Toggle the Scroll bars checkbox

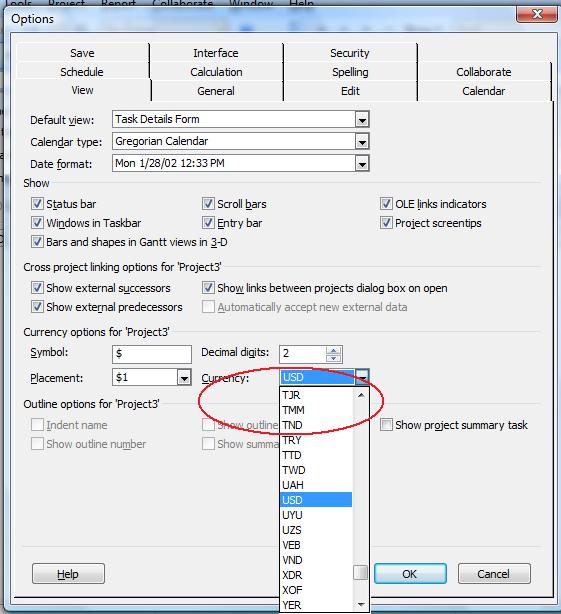[208, 204]
